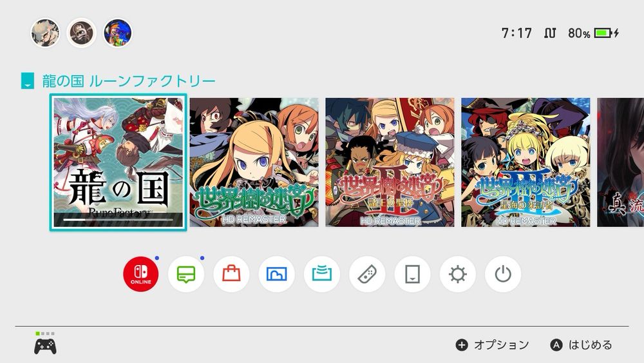The height and width of the screenshot is (363, 644).
Task: Open the GameShare icon
Action: pos(321,274)
